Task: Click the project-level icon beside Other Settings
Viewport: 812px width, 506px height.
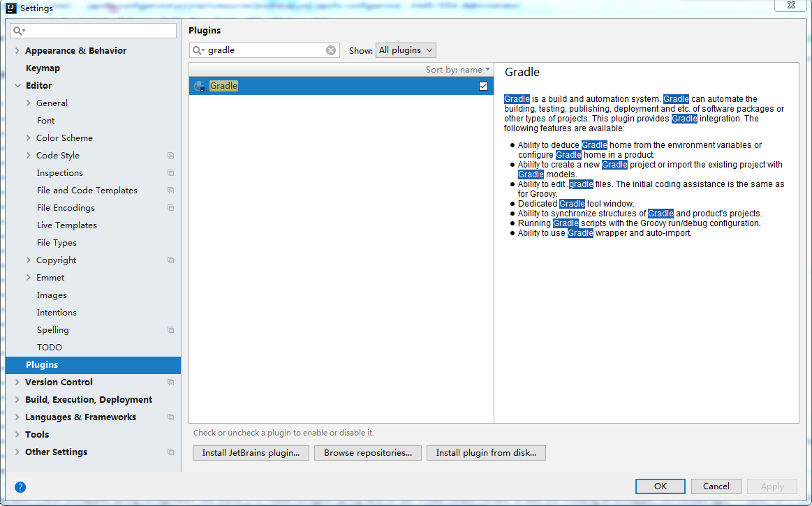Action: tap(171, 452)
